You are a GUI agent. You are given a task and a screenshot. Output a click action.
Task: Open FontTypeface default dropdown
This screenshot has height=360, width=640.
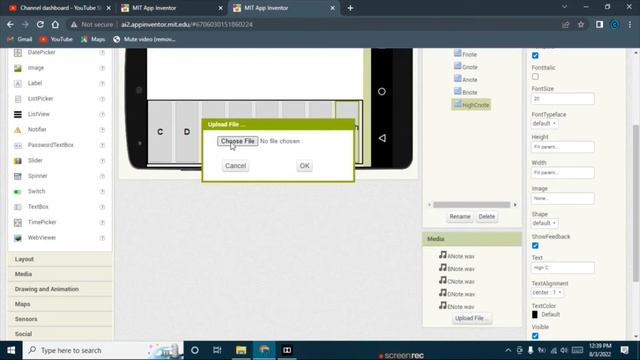(544, 123)
